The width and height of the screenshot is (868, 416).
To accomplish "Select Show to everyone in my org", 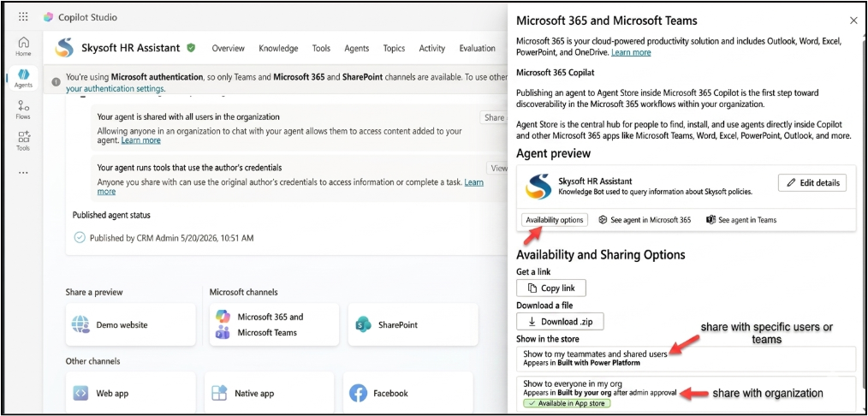I will click(686, 394).
